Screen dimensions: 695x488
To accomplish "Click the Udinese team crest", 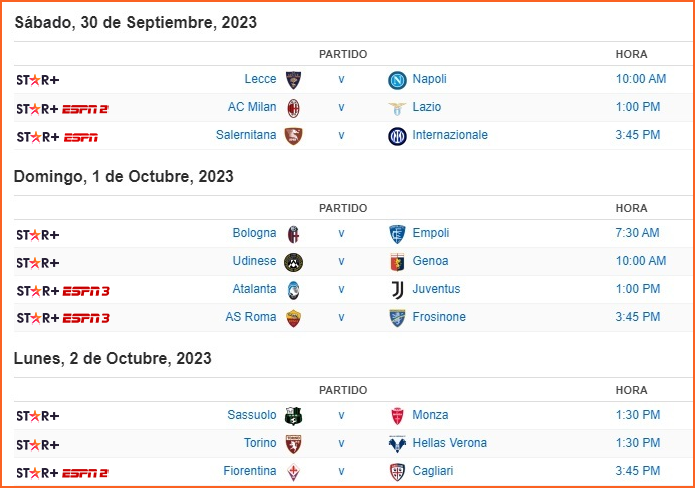I will [x=293, y=262].
